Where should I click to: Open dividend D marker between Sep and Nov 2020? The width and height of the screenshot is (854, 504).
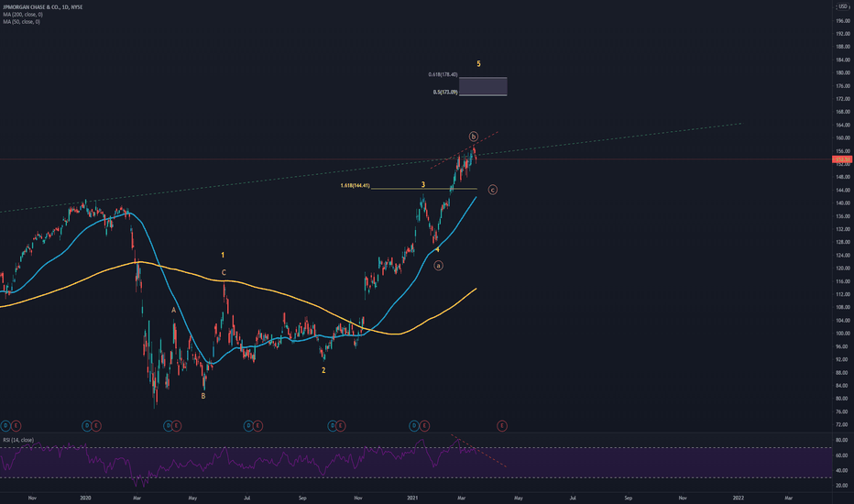tap(332, 425)
